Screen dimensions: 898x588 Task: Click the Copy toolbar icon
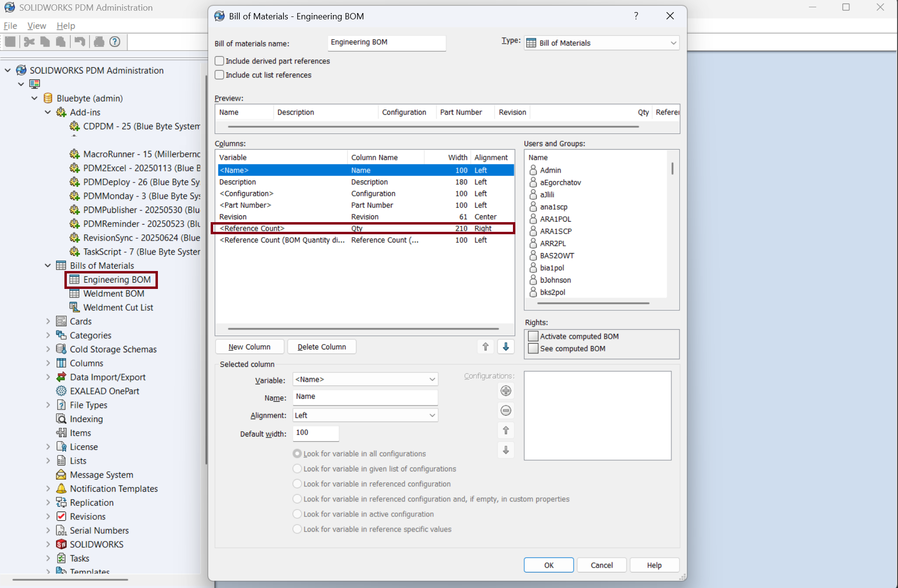pyautogui.click(x=45, y=42)
